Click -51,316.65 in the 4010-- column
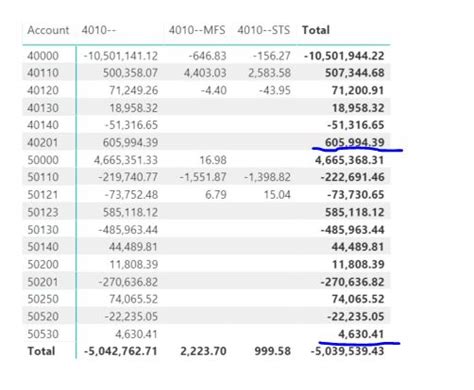 tap(131, 125)
